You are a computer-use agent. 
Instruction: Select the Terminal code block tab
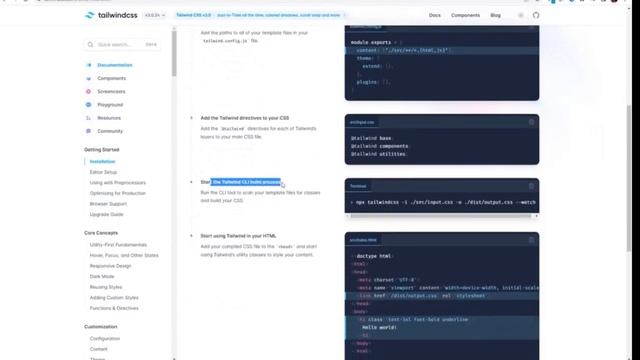tap(358, 186)
